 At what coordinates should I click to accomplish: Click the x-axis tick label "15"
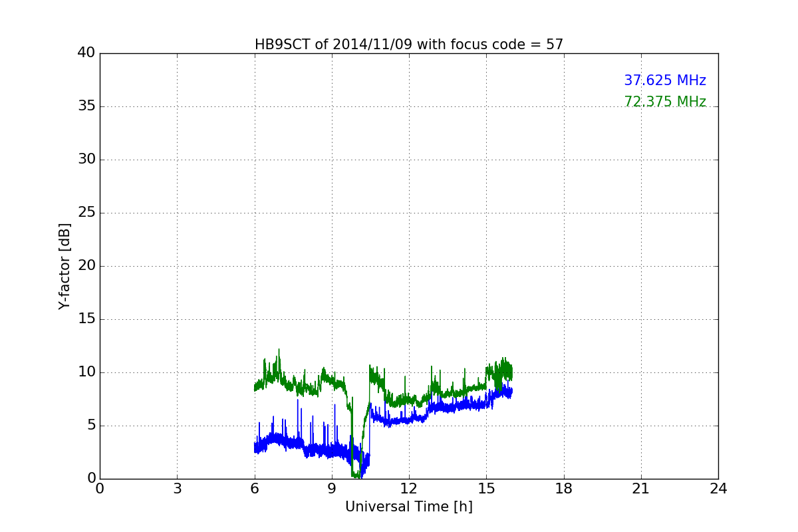tap(486, 489)
